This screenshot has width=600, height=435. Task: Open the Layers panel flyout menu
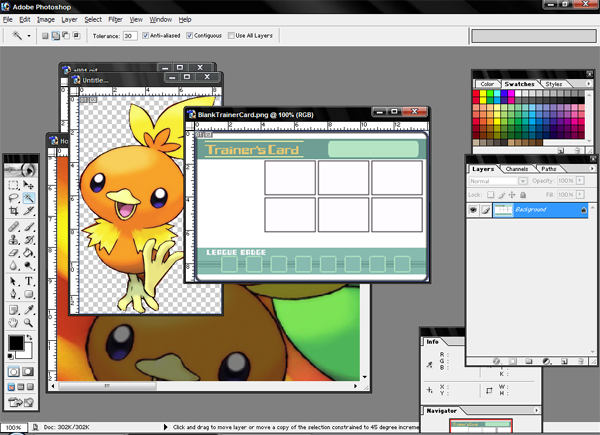(592, 168)
